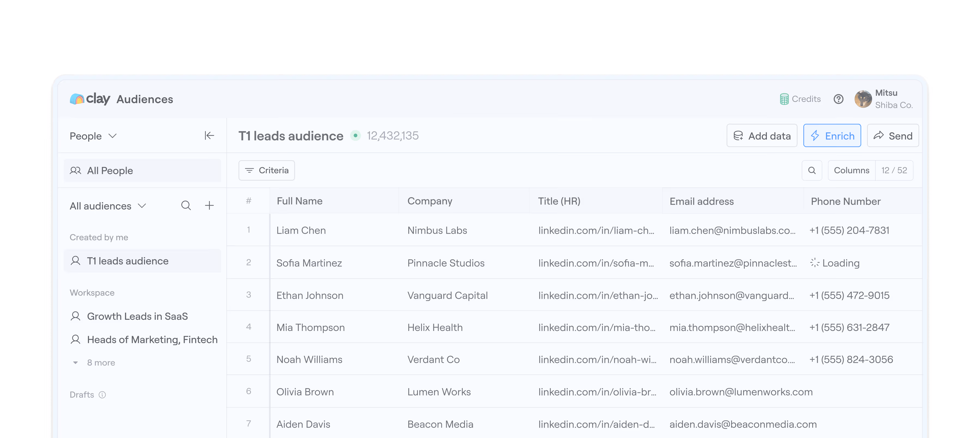Open the People dropdown
Screen dimensions: 980x438
93,136
